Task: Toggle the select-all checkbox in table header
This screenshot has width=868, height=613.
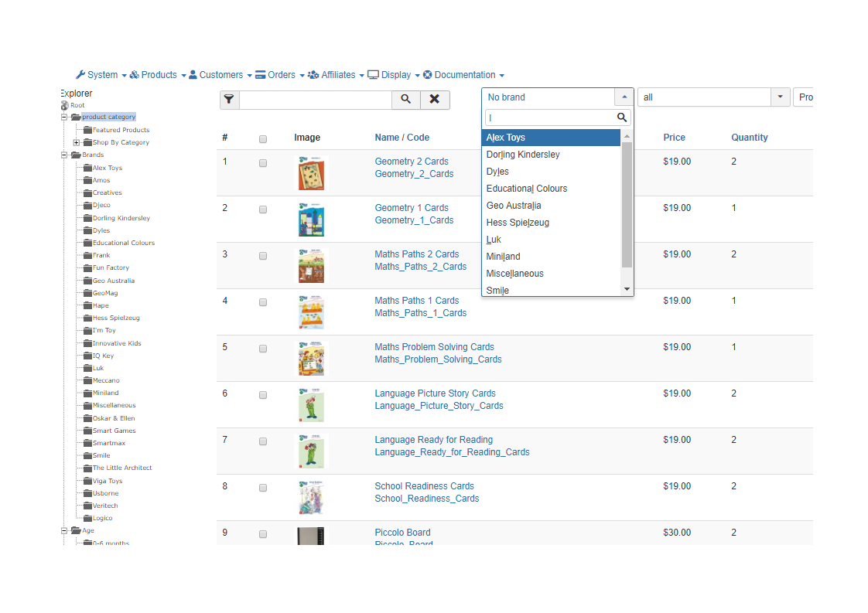Action: [x=263, y=139]
